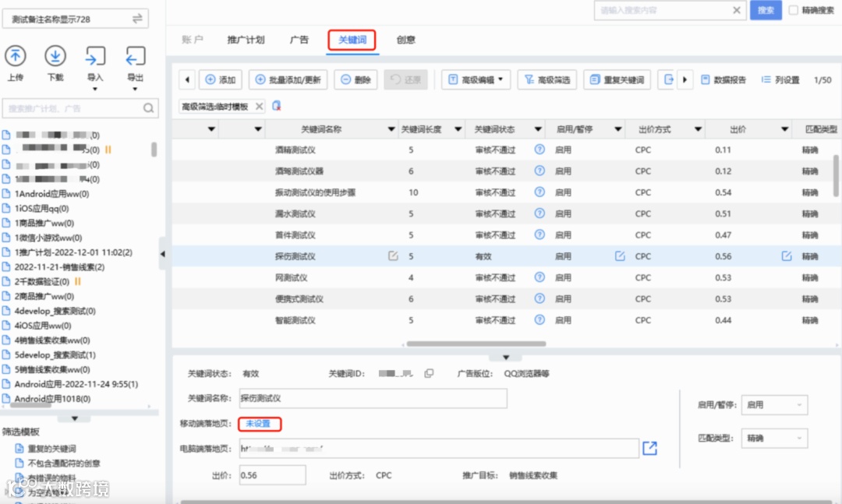Click the 关键词名称 input field
The height and width of the screenshot is (504, 842).
[373, 398]
